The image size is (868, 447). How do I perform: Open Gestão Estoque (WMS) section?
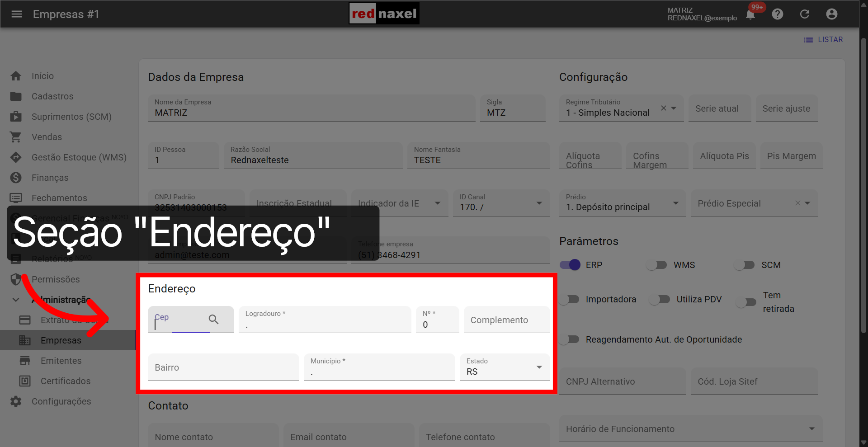click(x=79, y=157)
